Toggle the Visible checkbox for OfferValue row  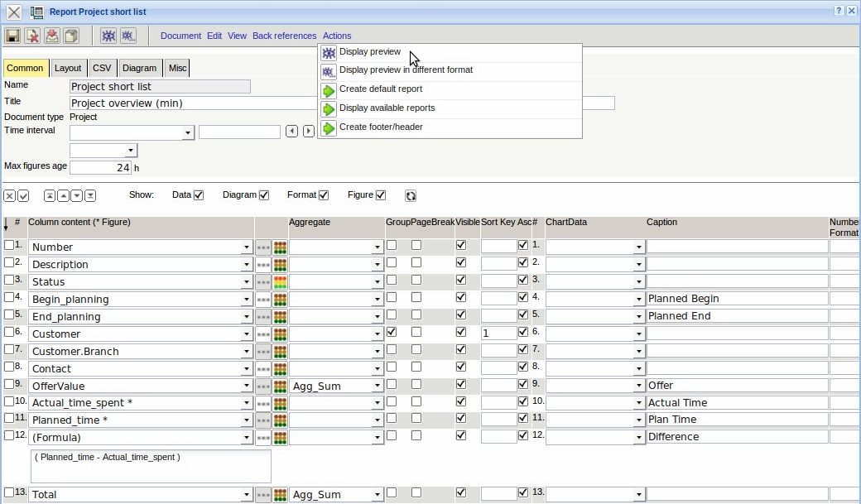461,385
